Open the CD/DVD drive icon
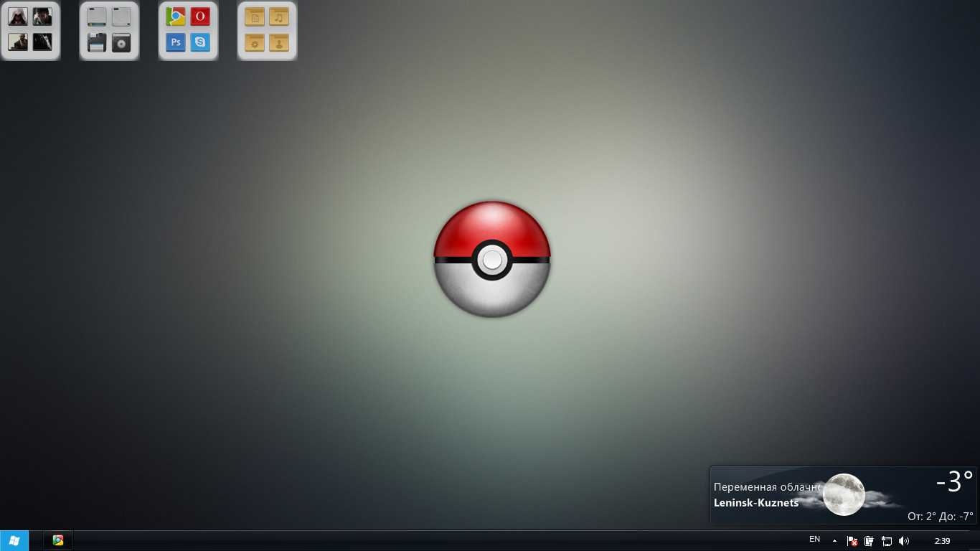Viewport: 980px width, 551px height. coord(121,42)
